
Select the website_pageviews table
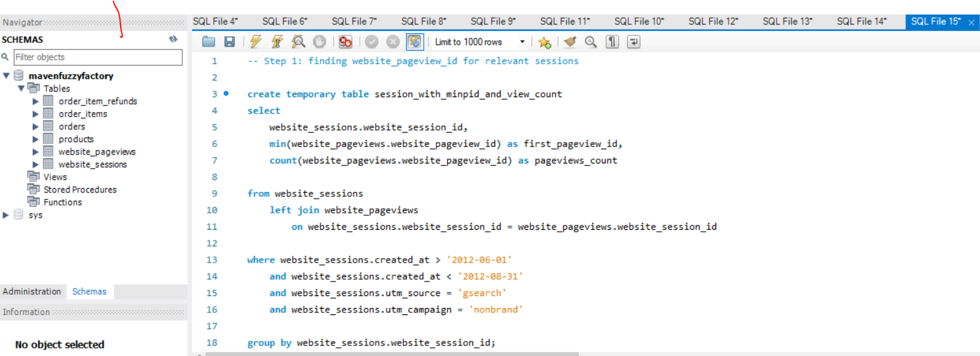[x=97, y=151]
